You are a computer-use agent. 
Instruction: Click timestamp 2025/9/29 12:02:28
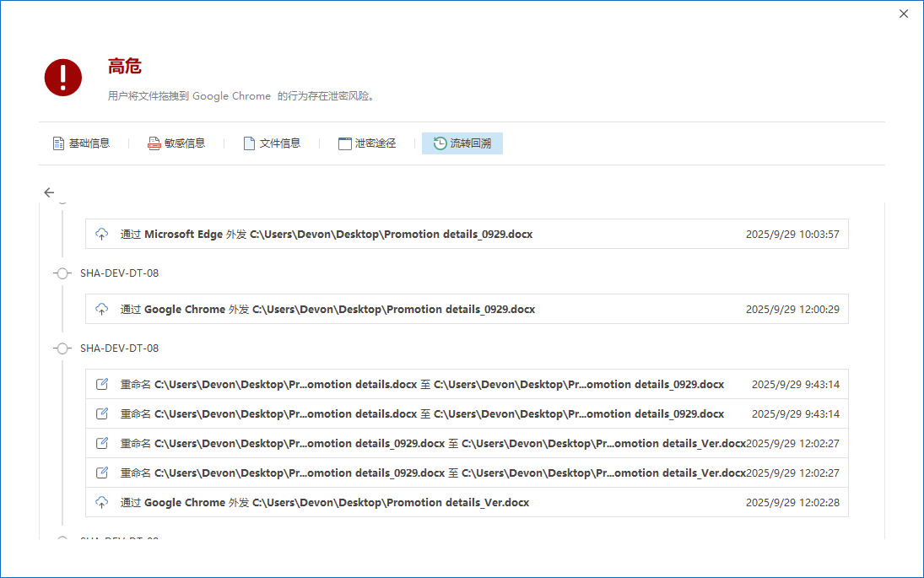[x=792, y=503]
